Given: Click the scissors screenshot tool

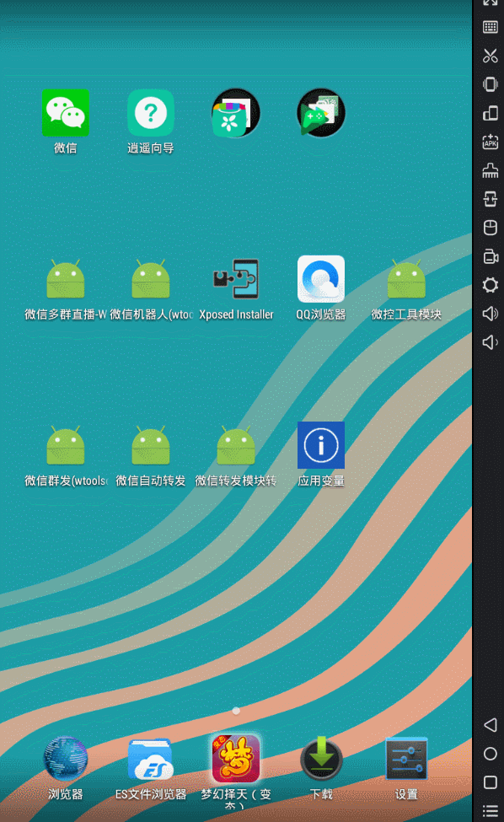Looking at the screenshot, I should (x=491, y=56).
